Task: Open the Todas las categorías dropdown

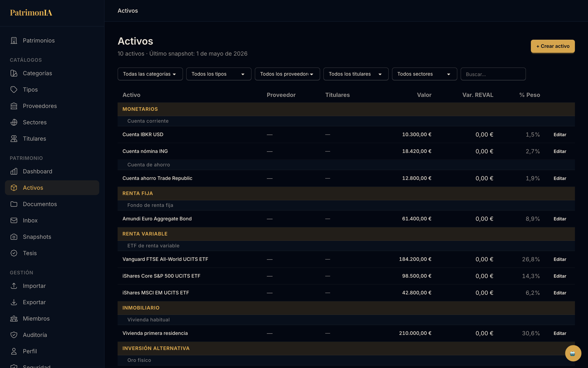Action: coord(150,74)
